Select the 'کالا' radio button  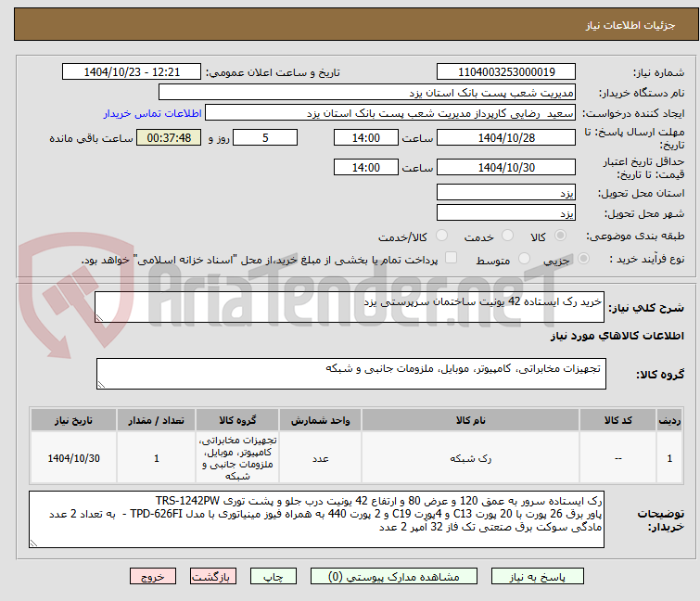[560, 236]
